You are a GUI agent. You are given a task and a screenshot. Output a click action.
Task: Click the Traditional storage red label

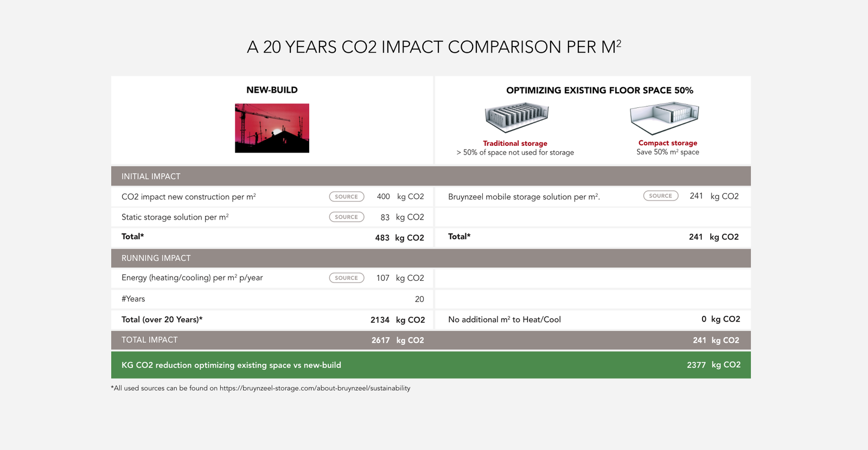pos(515,143)
